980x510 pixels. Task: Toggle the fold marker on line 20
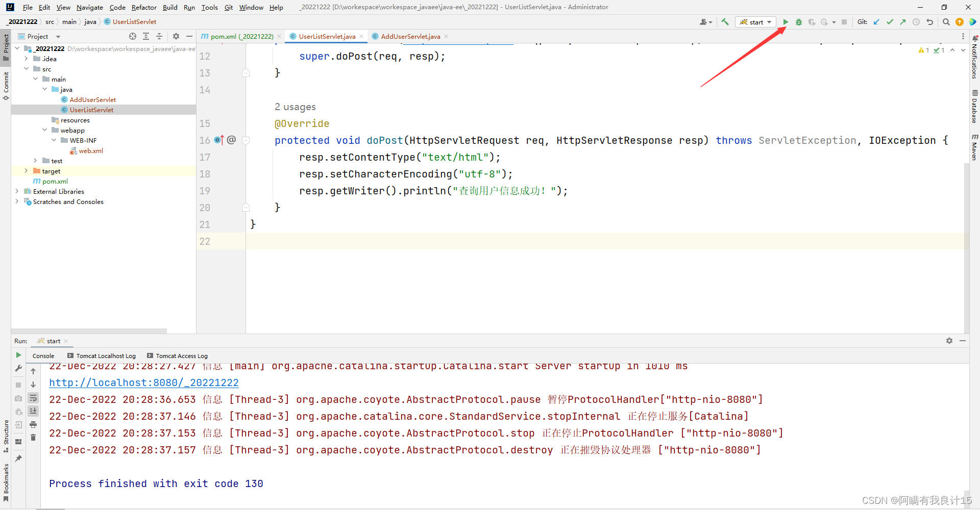pyautogui.click(x=246, y=208)
